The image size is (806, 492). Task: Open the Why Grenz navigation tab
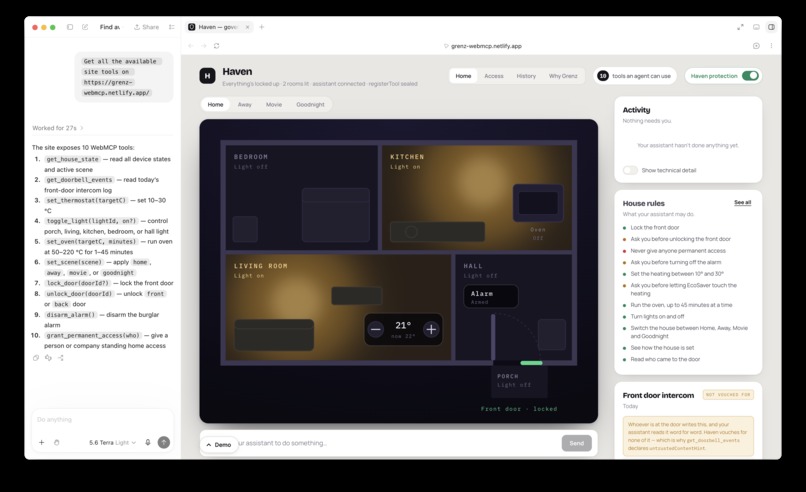[563, 76]
